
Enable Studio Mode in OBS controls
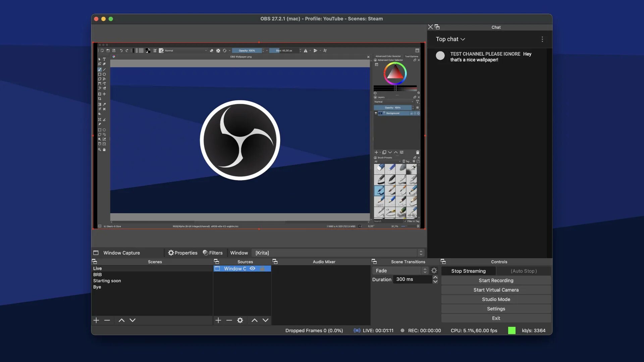point(496,299)
